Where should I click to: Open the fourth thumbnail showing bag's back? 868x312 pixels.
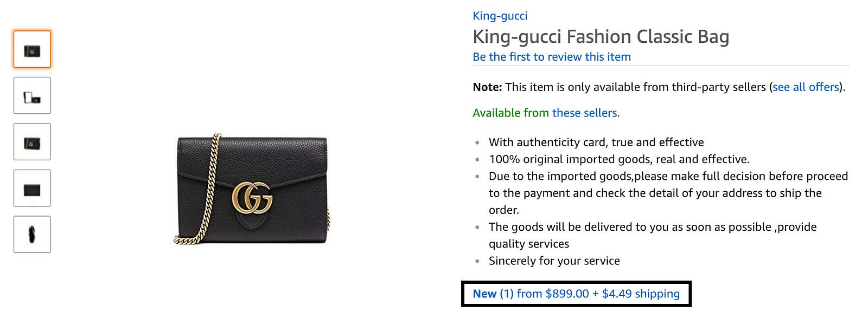[32, 188]
